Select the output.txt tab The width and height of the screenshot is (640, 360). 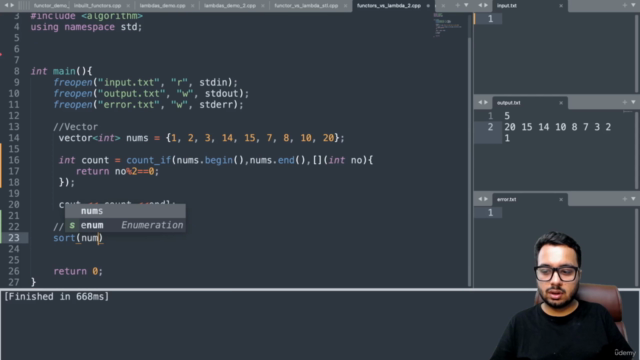509,103
